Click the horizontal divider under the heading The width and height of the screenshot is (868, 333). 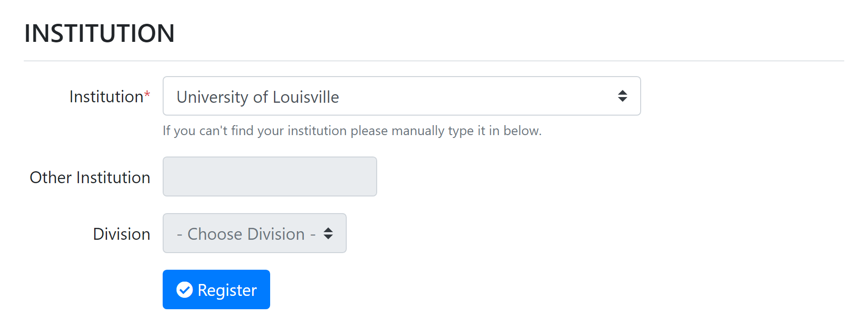coord(434,61)
